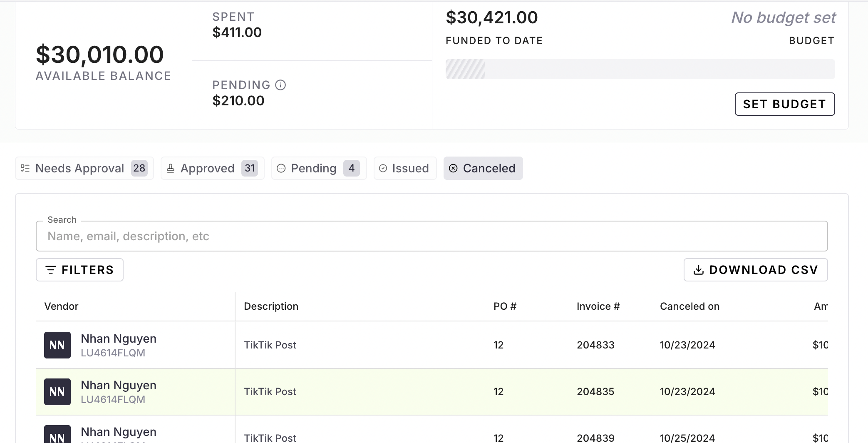Click NN avatar for invoice 204833
This screenshot has height=443, width=868.
[57, 345]
